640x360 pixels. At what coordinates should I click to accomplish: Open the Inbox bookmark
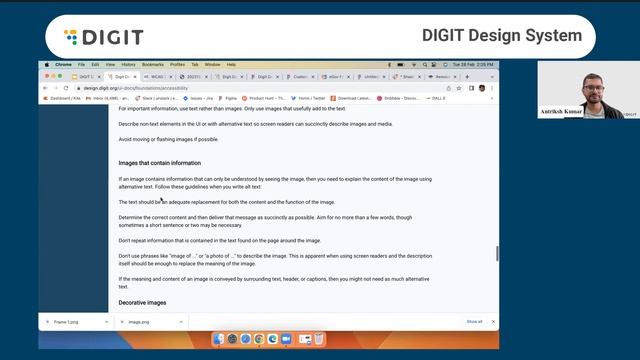[x=107, y=98]
